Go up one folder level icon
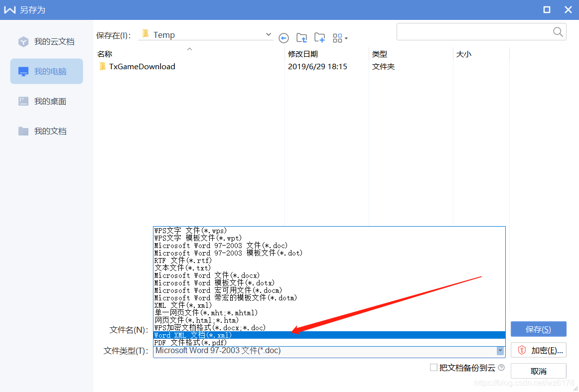The image size is (579, 392). click(301, 38)
